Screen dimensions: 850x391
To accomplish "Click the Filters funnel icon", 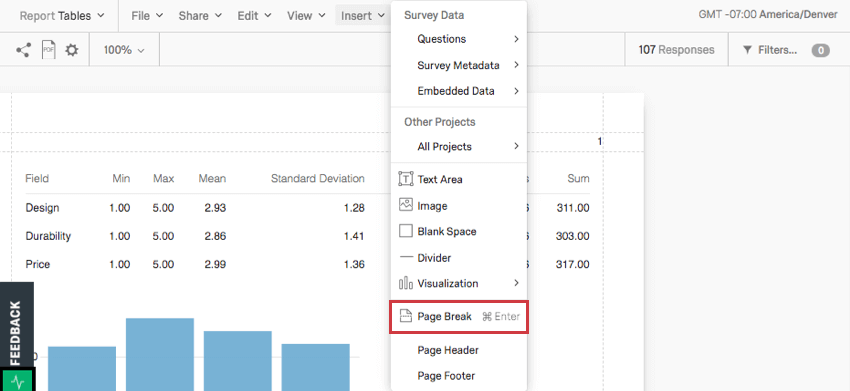I will (747, 50).
